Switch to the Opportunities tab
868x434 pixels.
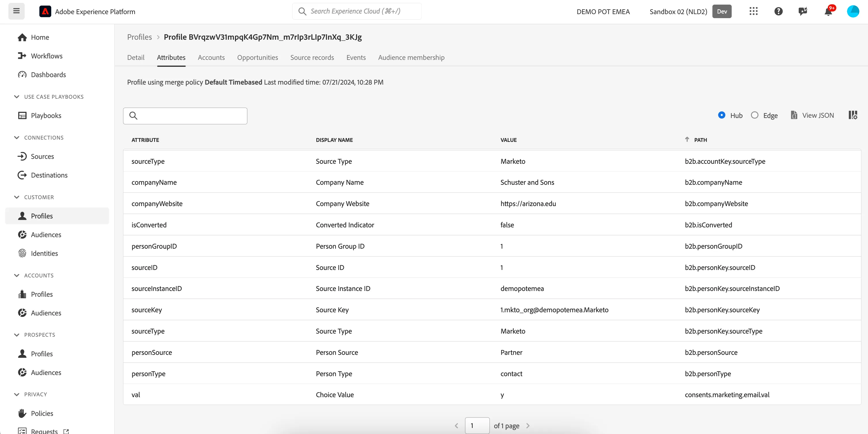tap(257, 57)
